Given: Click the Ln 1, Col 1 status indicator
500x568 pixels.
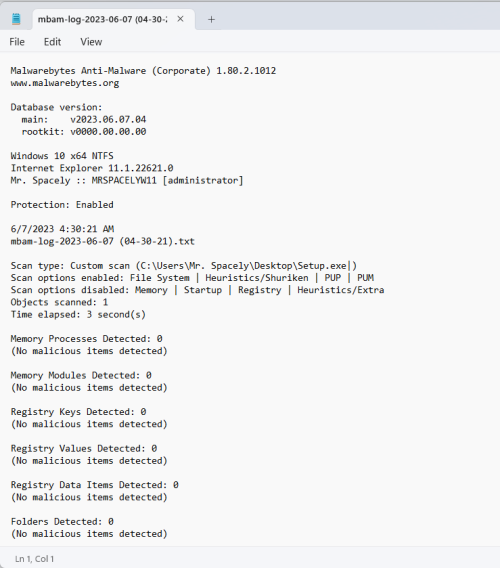Looking at the screenshot, I should click(34, 559).
